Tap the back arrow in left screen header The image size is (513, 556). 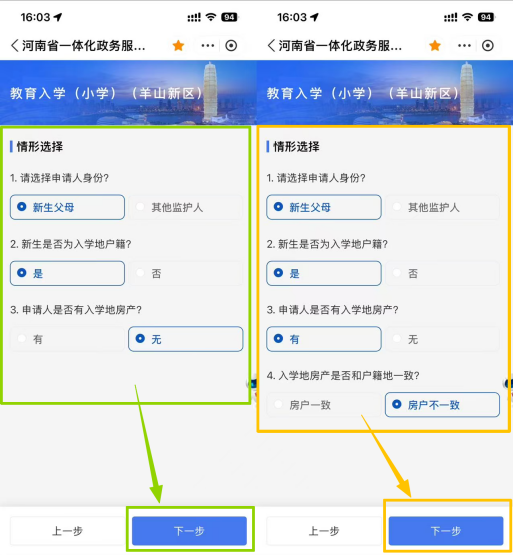(x=14, y=46)
